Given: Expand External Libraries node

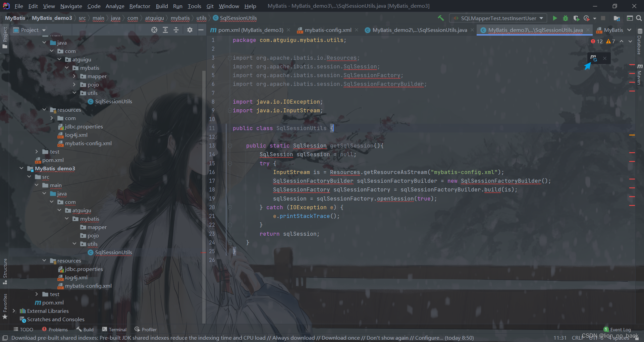Looking at the screenshot, I should (x=14, y=311).
